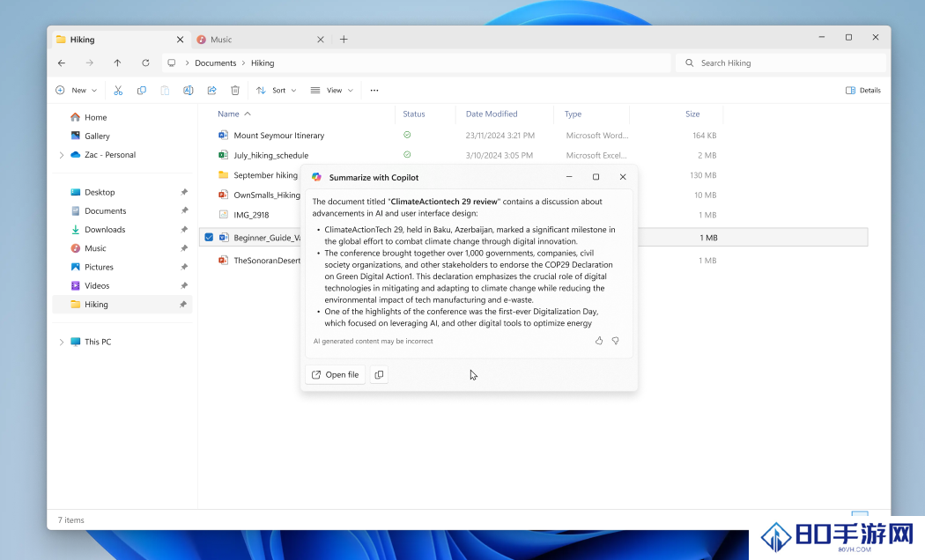
Task: Click chevron before Documents in address bar
Action: [187, 63]
